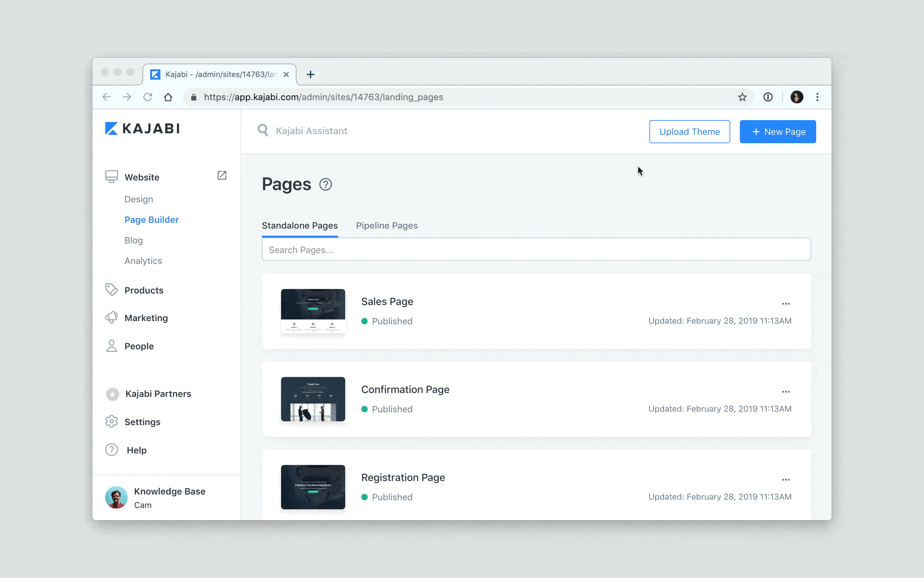Click Registration Page updated timestamp

coord(720,496)
